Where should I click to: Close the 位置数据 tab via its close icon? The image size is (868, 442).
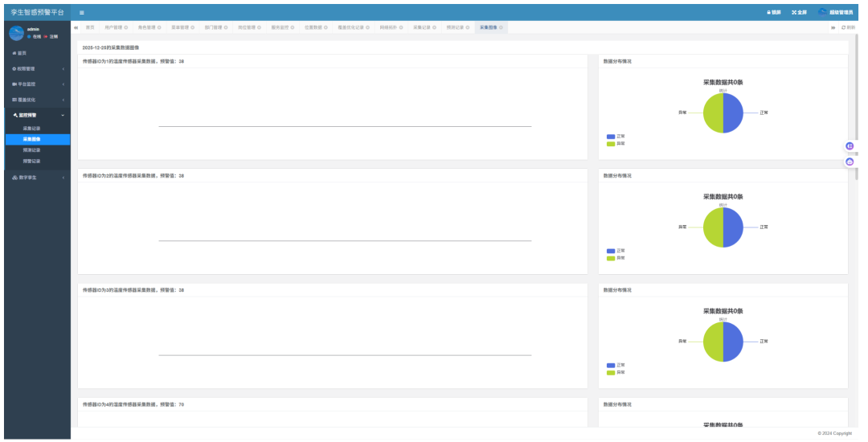pyautogui.click(x=325, y=27)
